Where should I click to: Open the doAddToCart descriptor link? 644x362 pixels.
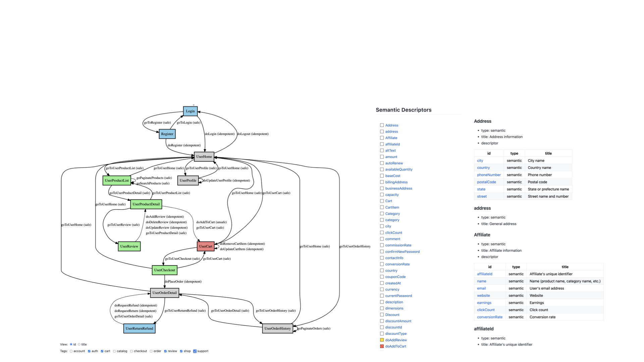coord(396,346)
